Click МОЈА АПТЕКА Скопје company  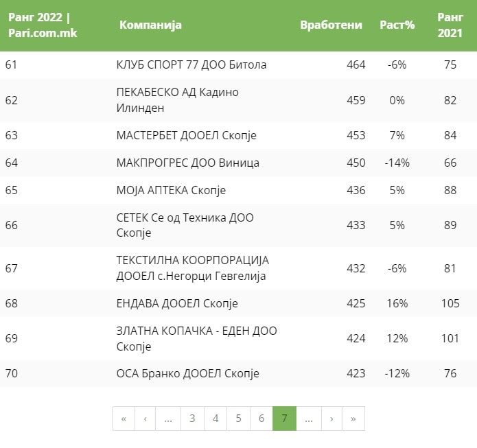point(172,190)
